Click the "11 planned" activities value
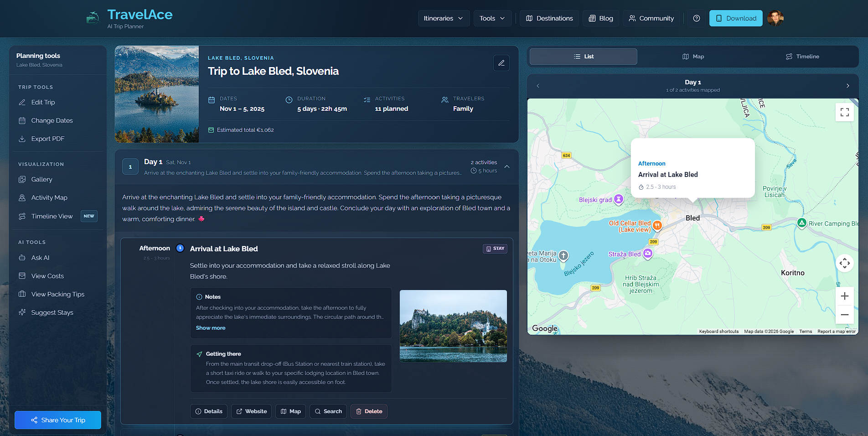868x436 pixels. pyautogui.click(x=392, y=109)
